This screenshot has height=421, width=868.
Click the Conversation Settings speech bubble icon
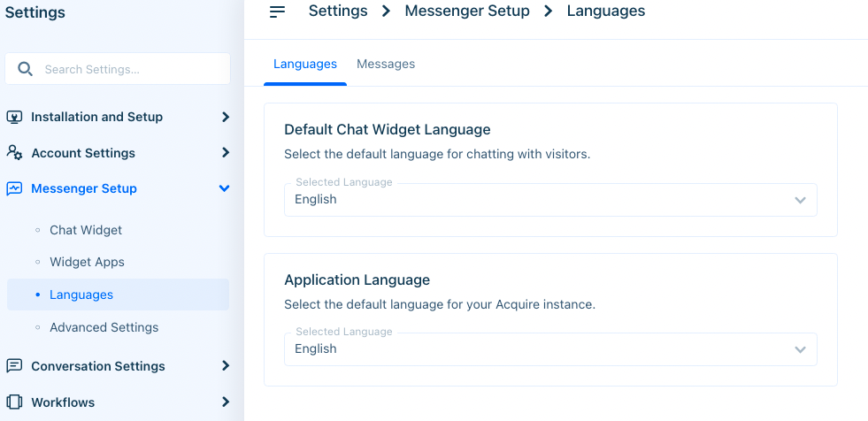tap(14, 365)
